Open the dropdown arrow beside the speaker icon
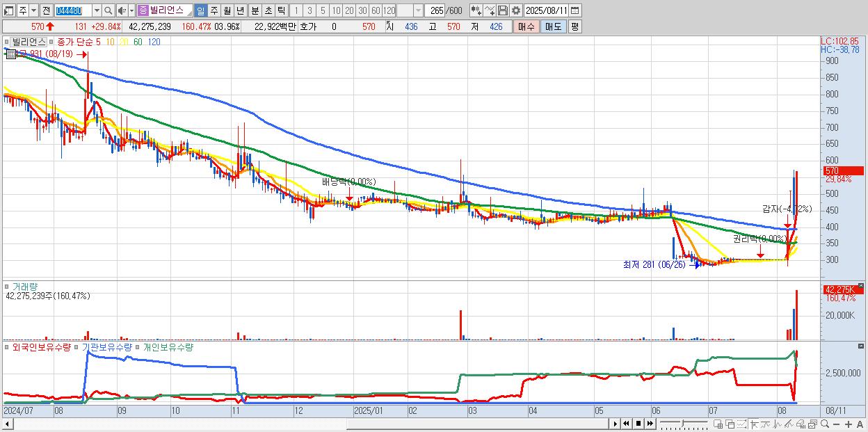The width and height of the screenshot is (868, 432). click(x=131, y=10)
